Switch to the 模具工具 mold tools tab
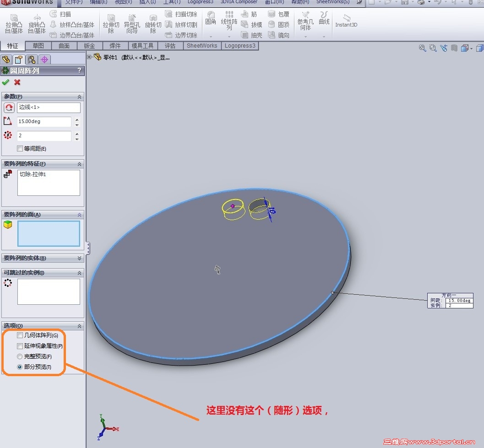 (x=142, y=46)
